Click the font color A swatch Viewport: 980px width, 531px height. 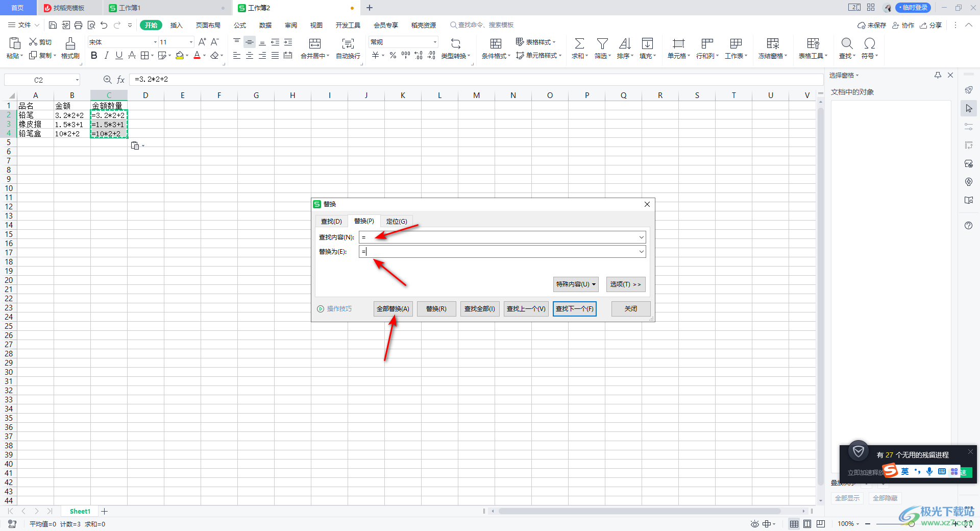[x=197, y=55]
